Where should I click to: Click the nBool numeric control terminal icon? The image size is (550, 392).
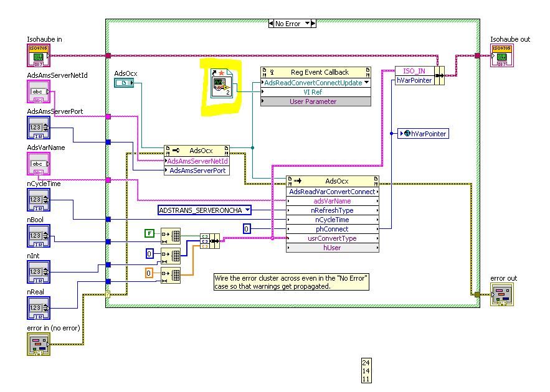[x=37, y=235]
